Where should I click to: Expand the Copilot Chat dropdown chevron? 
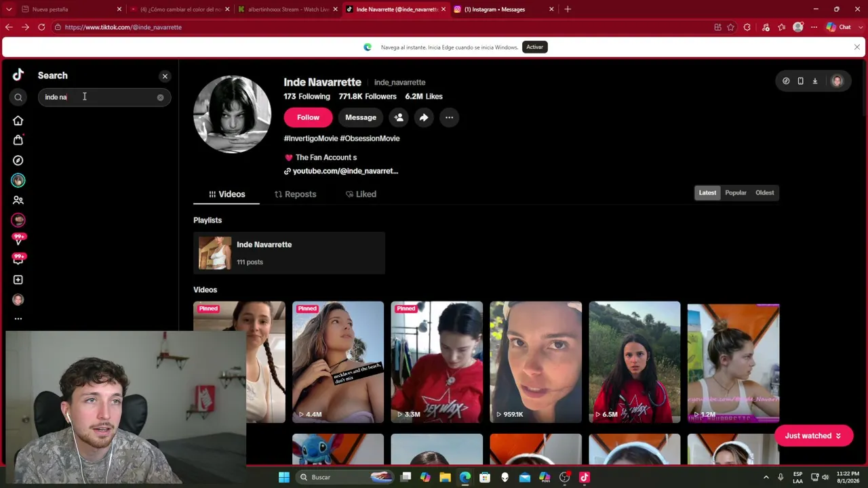[x=860, y=27]
